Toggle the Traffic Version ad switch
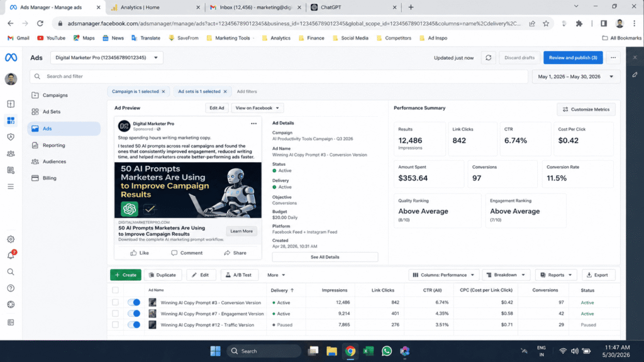The width and height of the screenshot is (644, 362). click(134, 325)
